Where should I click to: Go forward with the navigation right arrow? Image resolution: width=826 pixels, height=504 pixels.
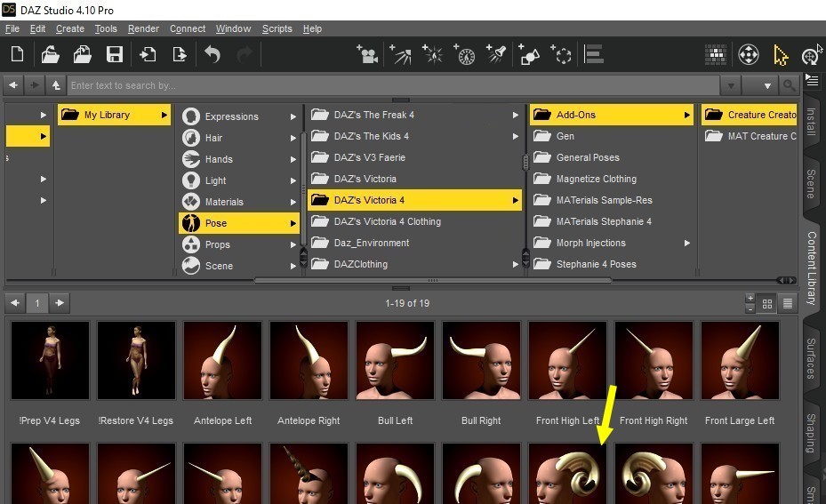coord(35,84)
